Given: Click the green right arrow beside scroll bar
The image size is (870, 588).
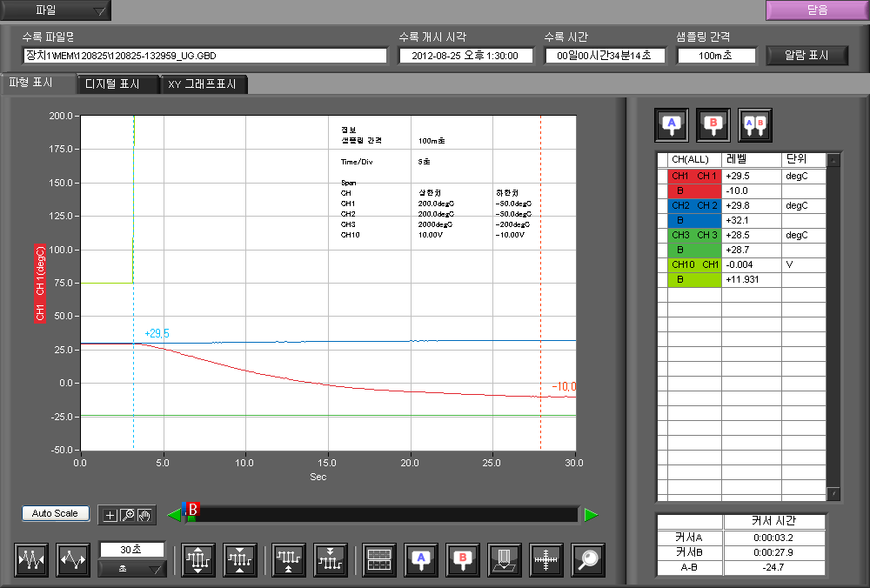Looking at the screenshot, I should (x=591, y=515).
